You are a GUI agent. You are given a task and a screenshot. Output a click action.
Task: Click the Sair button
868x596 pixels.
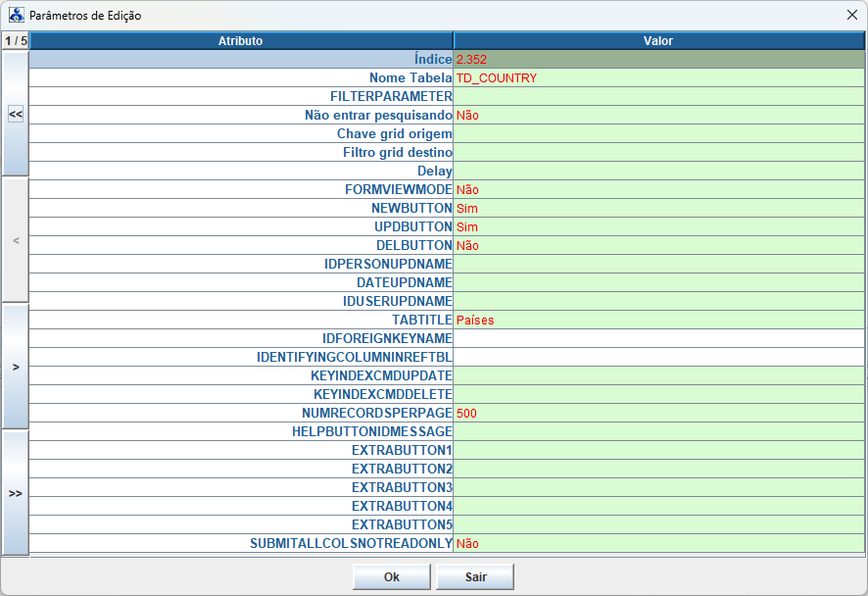tap(475, 576)
